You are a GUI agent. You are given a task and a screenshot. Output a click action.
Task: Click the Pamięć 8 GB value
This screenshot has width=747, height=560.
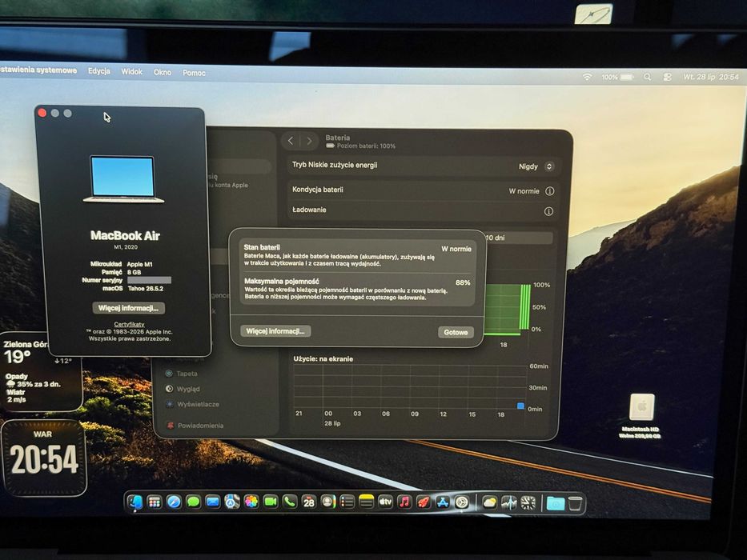tap(134, 272)
